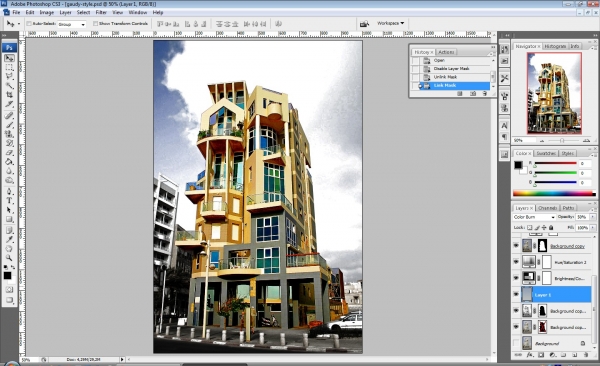Hide the Brightness/Contrast adjustment layer

point(516,278)
